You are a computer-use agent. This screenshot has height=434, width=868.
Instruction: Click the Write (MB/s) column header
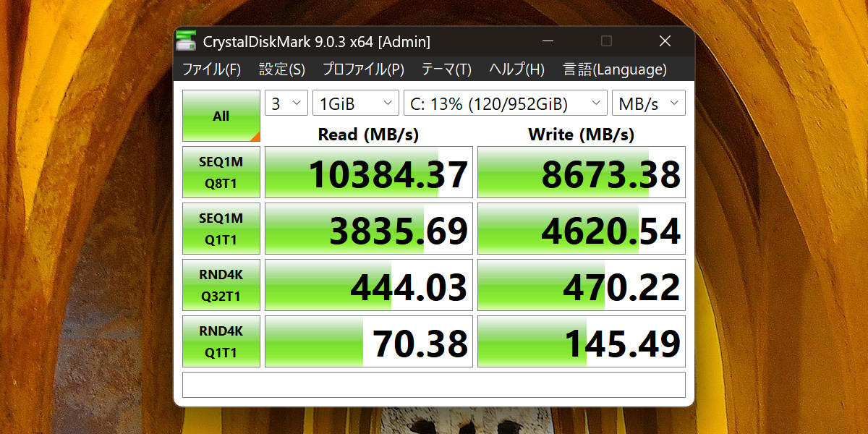(581, 134)
